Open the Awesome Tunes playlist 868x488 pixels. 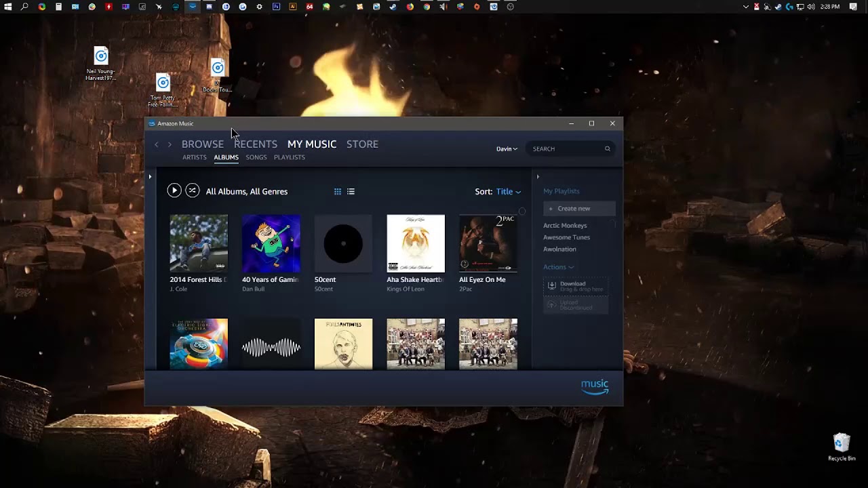click(x=566, y=237)
